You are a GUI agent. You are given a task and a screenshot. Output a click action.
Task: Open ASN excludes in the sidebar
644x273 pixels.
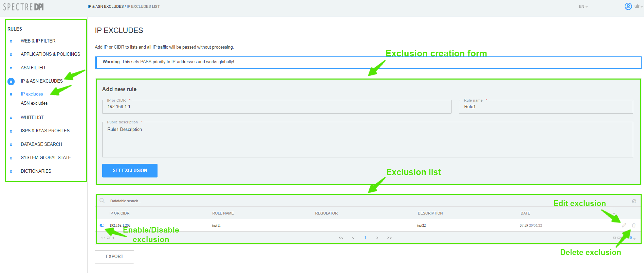point(34,103)
